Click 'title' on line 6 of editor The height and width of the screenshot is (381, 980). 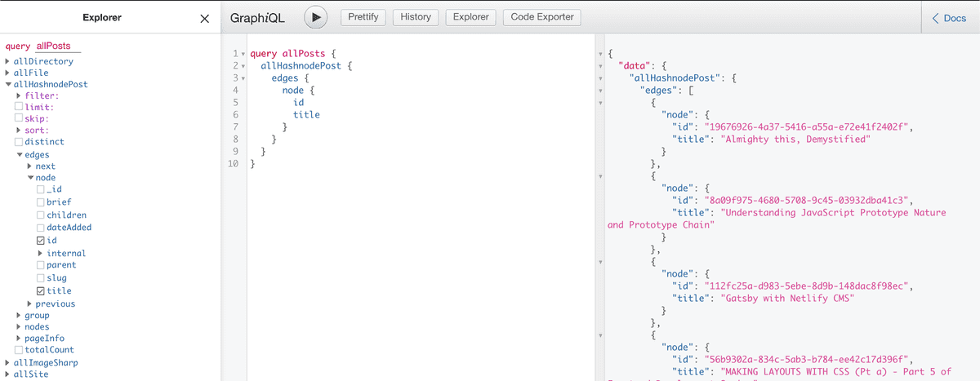[x=306, y=115]
